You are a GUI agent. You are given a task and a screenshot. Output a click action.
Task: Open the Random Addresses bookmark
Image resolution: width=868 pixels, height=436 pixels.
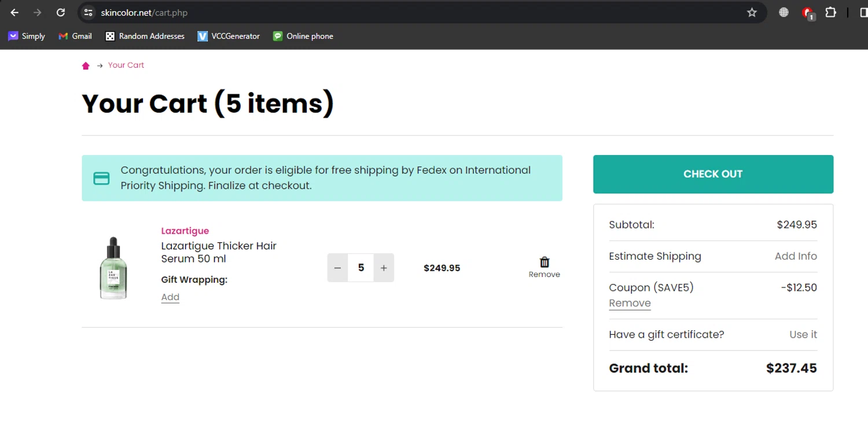145,36
